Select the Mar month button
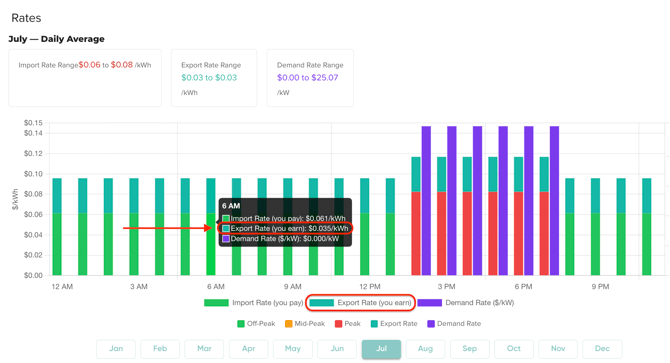 pos(204,348)
